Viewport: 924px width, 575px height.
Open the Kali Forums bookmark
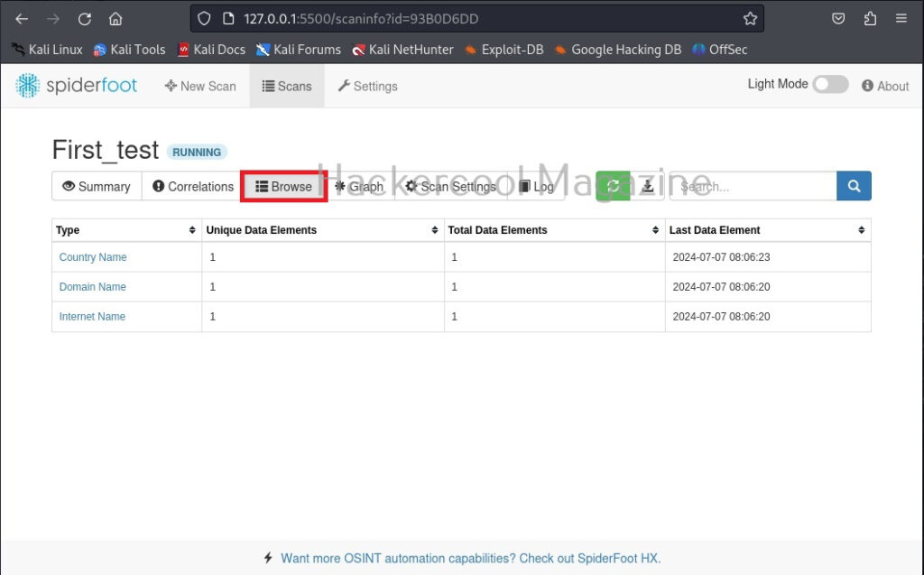tap(298, 50)
